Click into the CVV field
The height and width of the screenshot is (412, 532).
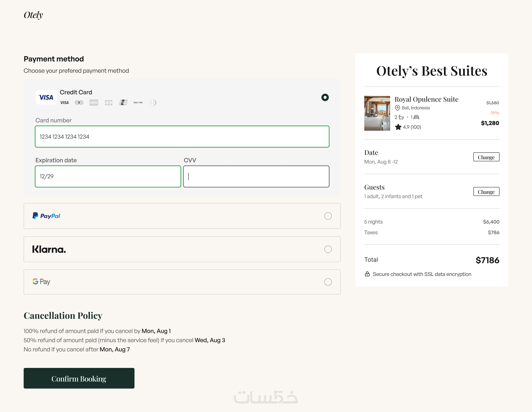point(256,176)
